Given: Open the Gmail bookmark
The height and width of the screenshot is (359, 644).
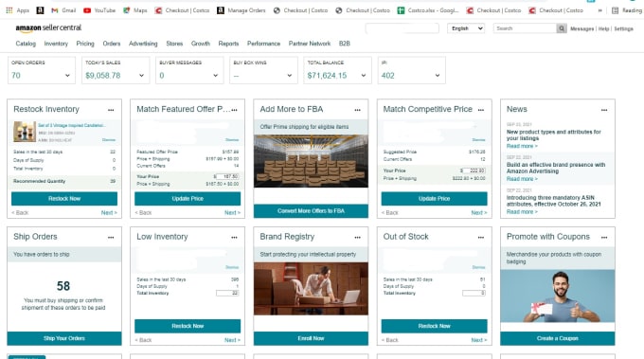Looking at the screenshot, I should tap(63, 10).
